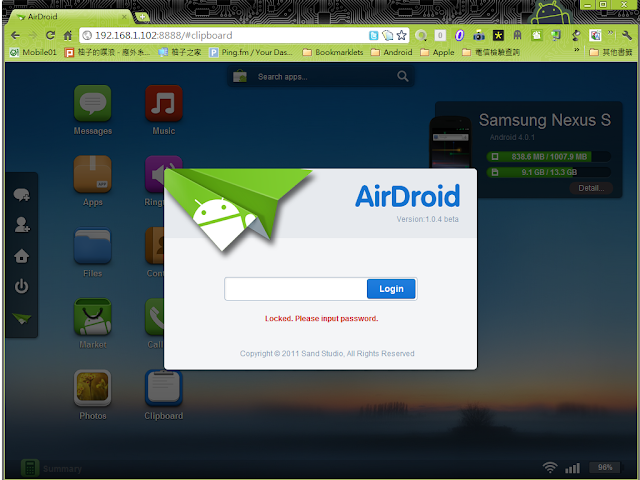Click the 838.6 MB memory usage bar
The image size is (640, 480).
pyautogui.click(x=549, y=156)
